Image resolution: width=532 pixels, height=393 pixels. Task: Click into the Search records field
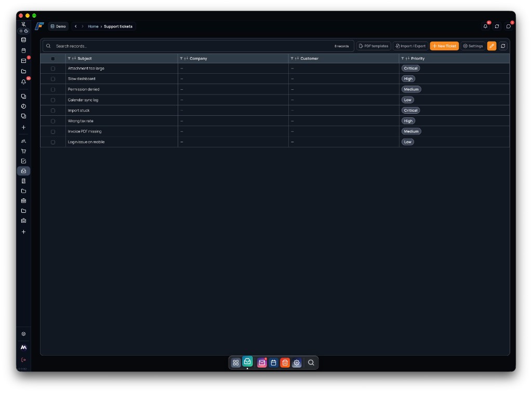click(198, 46)
